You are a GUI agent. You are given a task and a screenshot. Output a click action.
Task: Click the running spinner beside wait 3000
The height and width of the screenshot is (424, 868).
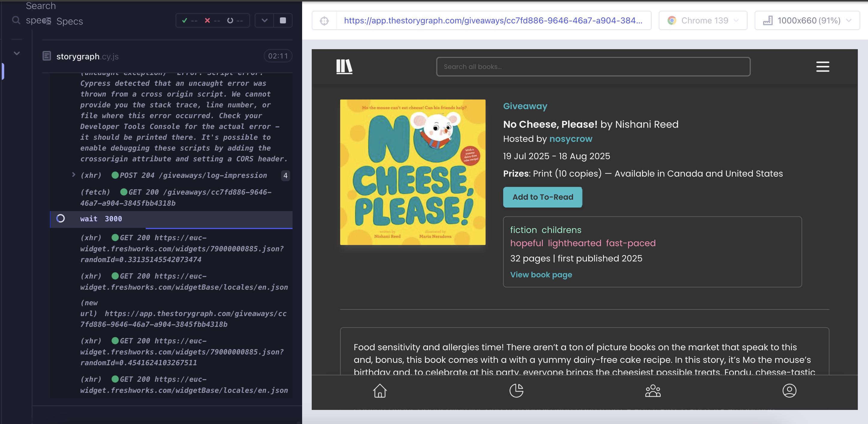[x=61, y=218]
